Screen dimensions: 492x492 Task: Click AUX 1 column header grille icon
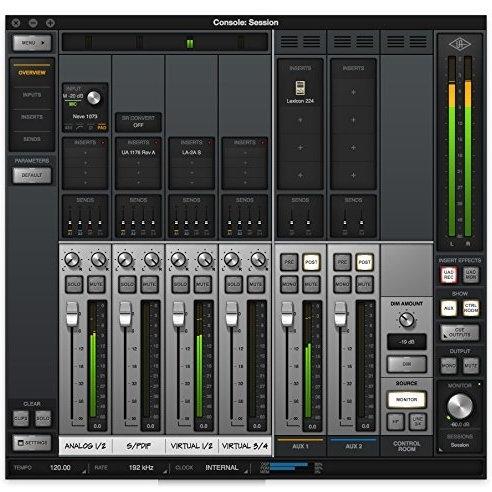(x=300, y=42)
